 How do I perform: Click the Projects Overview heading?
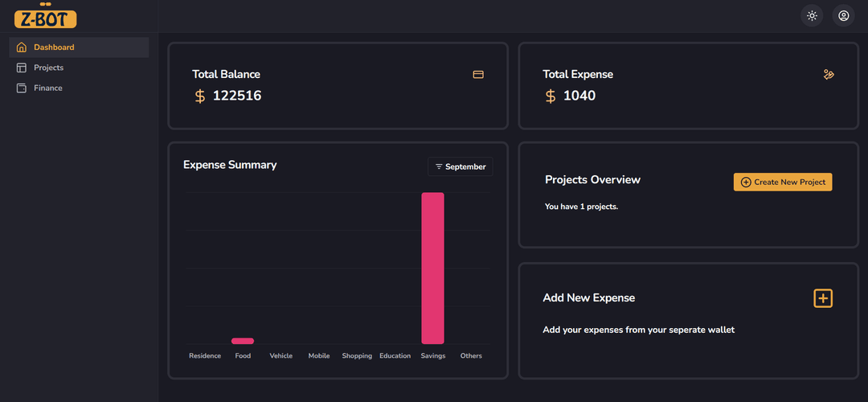click(593, 180)
